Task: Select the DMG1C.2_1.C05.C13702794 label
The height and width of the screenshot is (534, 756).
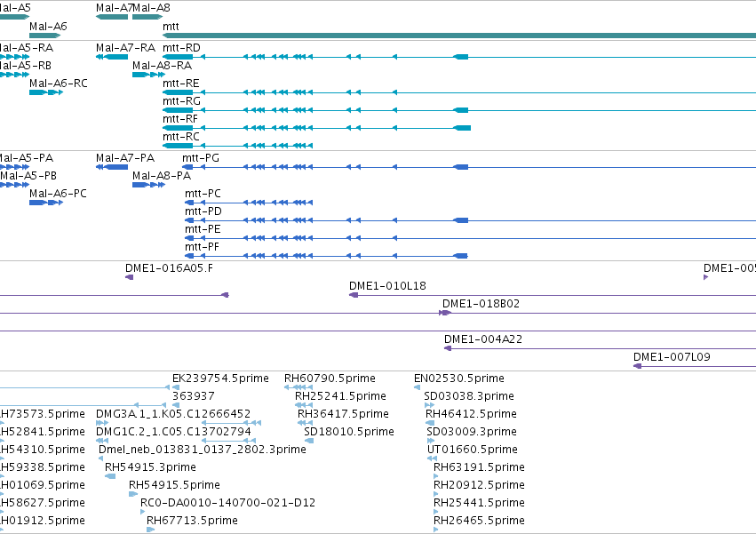Action: click(173, 432)
